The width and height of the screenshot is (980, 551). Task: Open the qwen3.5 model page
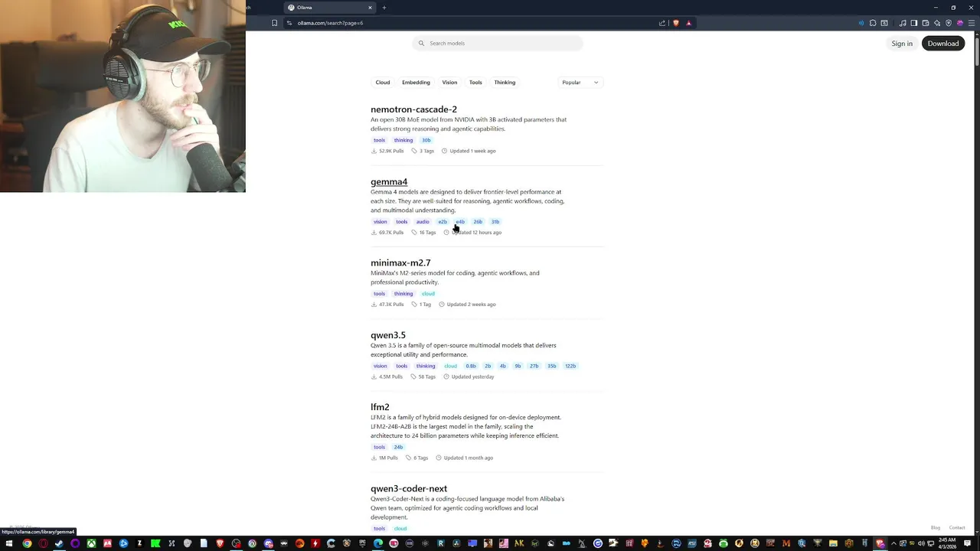[x=388, y=335]
